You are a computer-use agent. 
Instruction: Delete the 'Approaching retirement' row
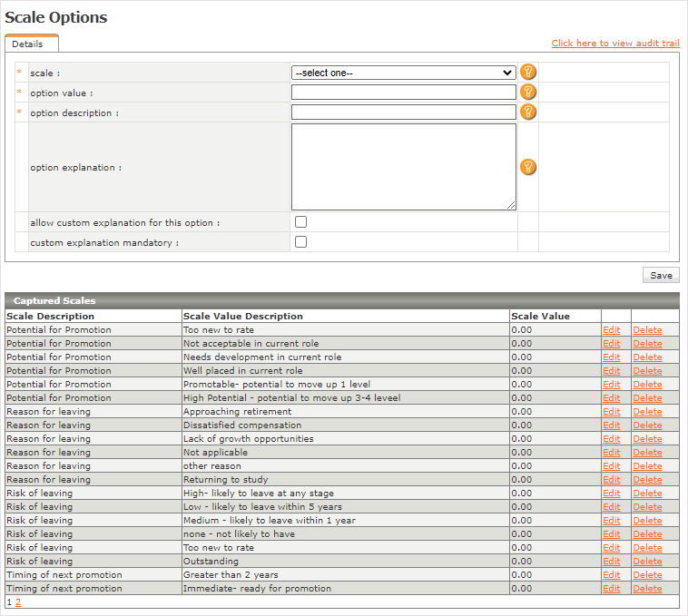click(647, 412)
